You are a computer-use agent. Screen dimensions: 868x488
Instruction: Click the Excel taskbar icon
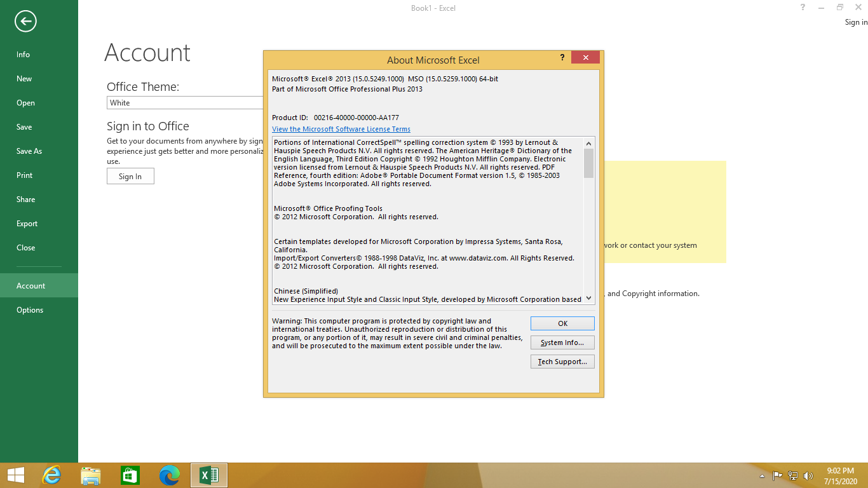[x=209, y=475]
